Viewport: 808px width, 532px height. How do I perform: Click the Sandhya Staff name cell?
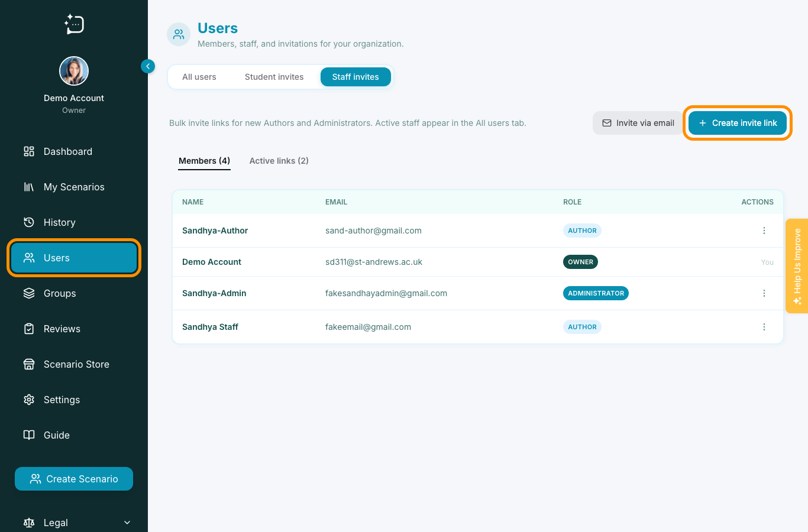tap(210, 327)
